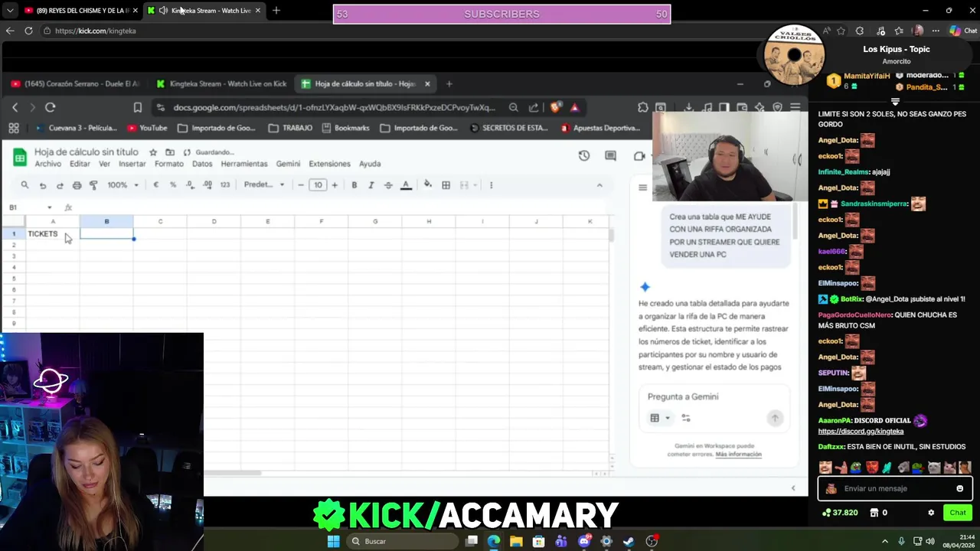This screenshot has width=980, height=551.
Task: Expand the chat leaderboard arrow
Action: click(895, 101)
